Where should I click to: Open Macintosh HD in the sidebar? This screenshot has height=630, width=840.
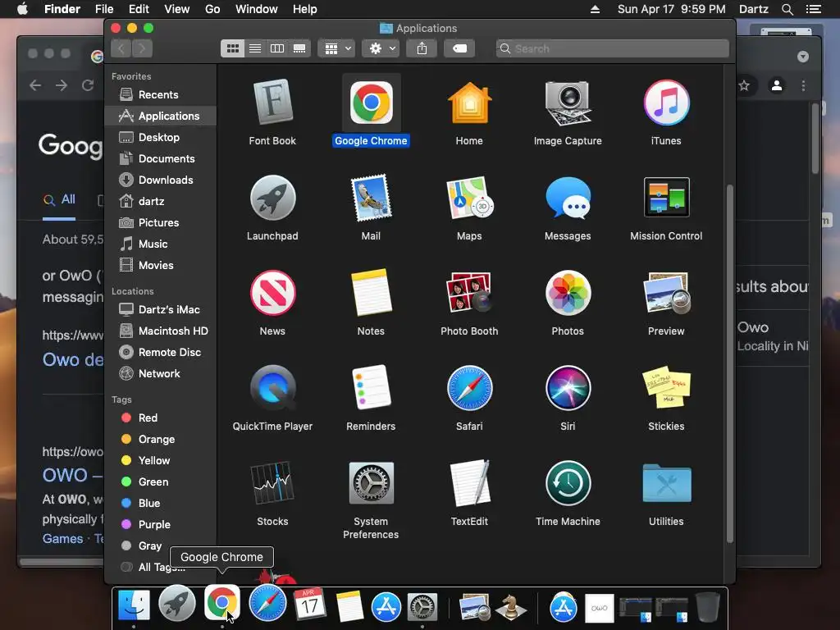[161, 331]
